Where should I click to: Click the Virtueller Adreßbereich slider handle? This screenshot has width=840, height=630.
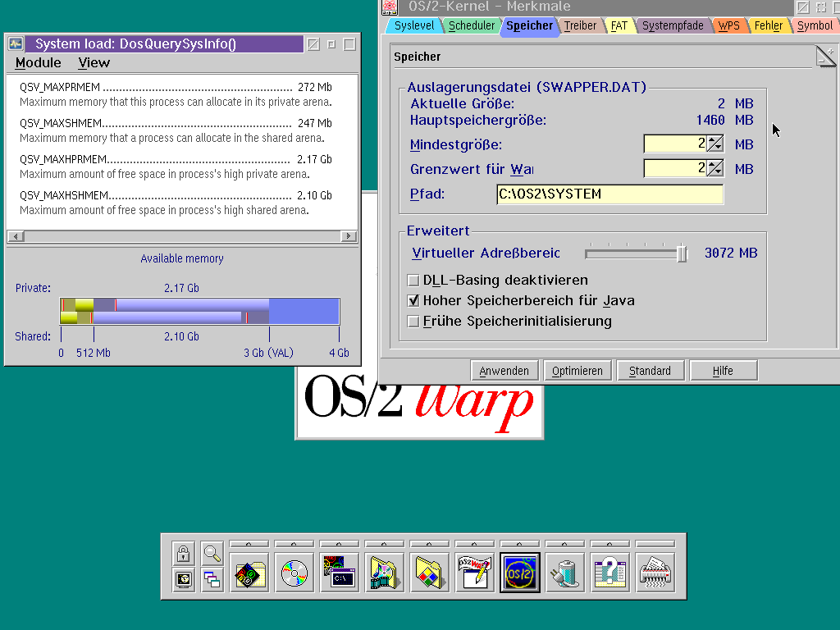pos(682,253)
